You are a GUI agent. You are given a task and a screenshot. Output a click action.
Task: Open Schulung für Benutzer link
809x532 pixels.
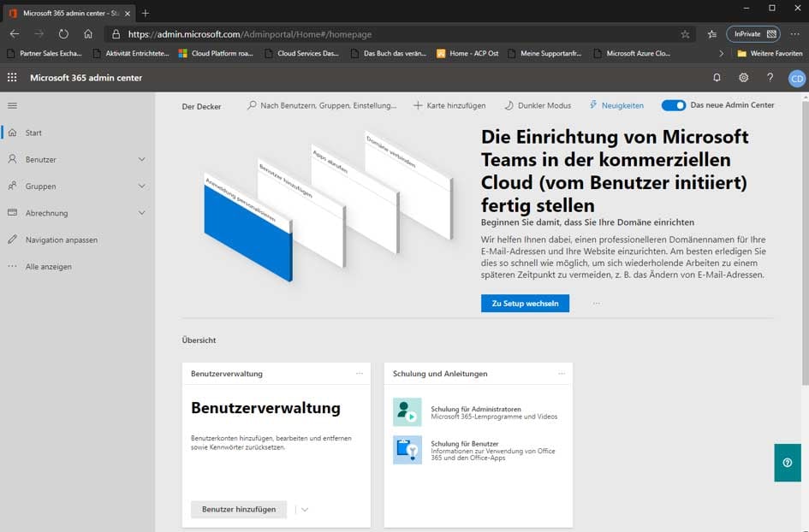(464, 443)
